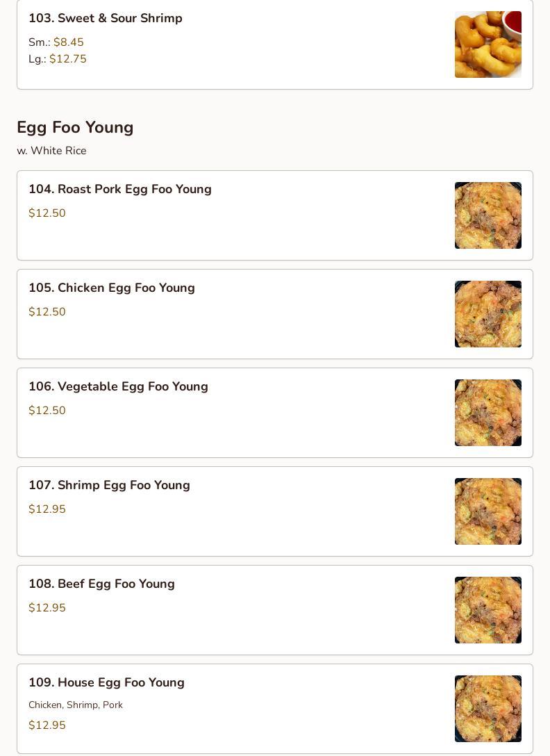Tap the Shrimp Egg Foo Young photo

click(x=487, y=511)
